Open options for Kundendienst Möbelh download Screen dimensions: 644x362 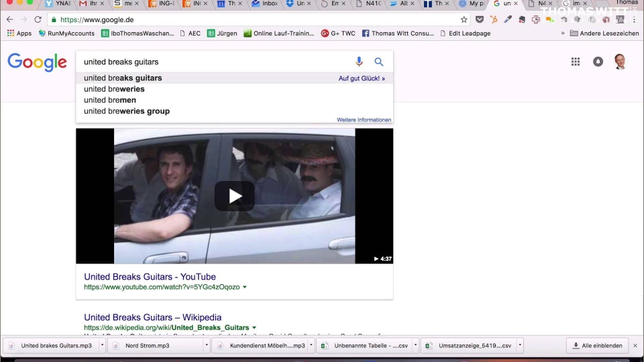pyautogui.click(x=311, y=345)
